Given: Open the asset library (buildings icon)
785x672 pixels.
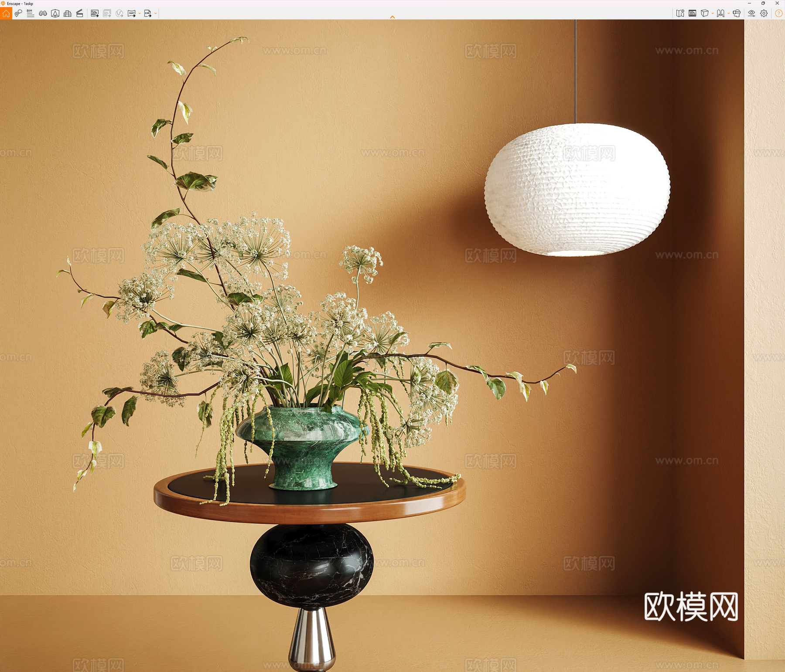Looking at the screenshot, I should (x=68, y=14).
